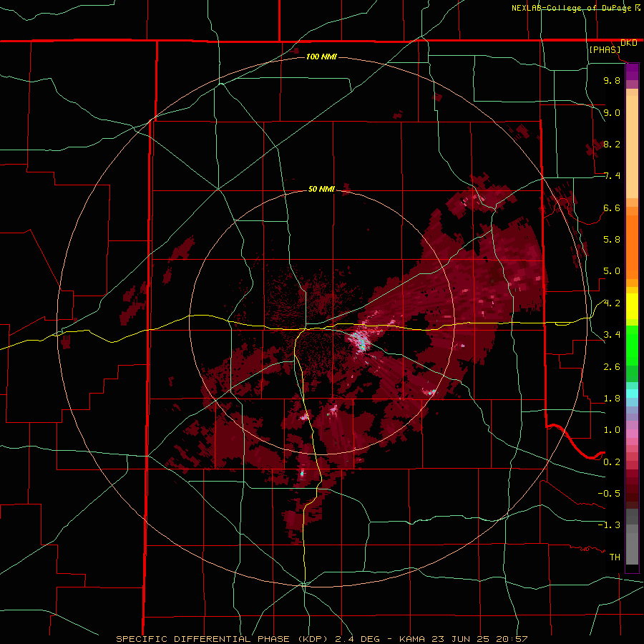The image size is (644, 644).
Task: Click the DKD label above the legend
Action: tap(629, 43)
